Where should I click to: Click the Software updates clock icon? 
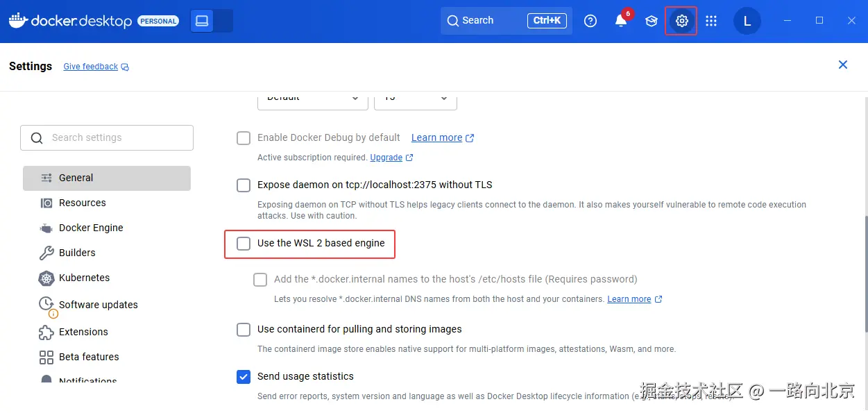46,304
